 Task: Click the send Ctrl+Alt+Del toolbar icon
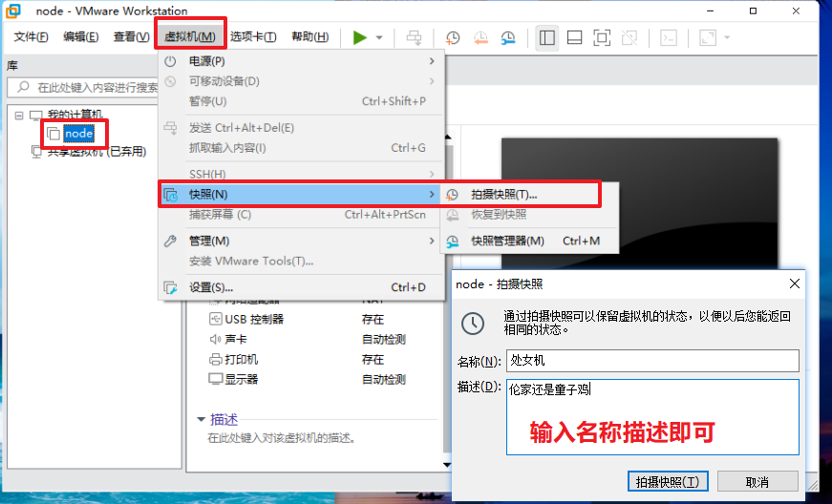[414, 37]
